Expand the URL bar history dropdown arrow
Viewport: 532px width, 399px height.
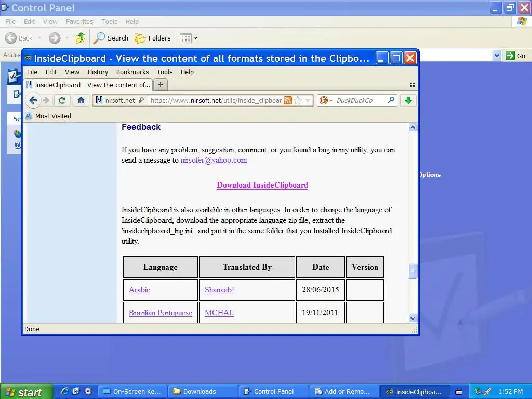(x=308, y=100)
